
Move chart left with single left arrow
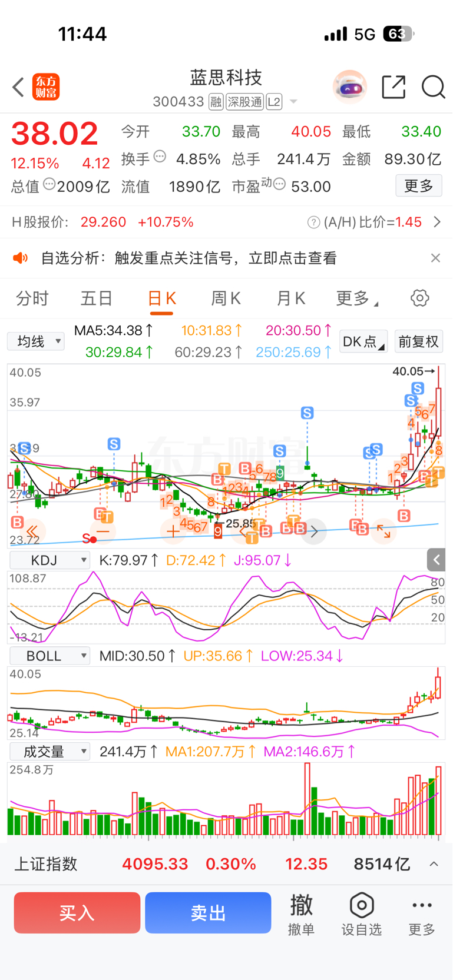tap(243, 531)
